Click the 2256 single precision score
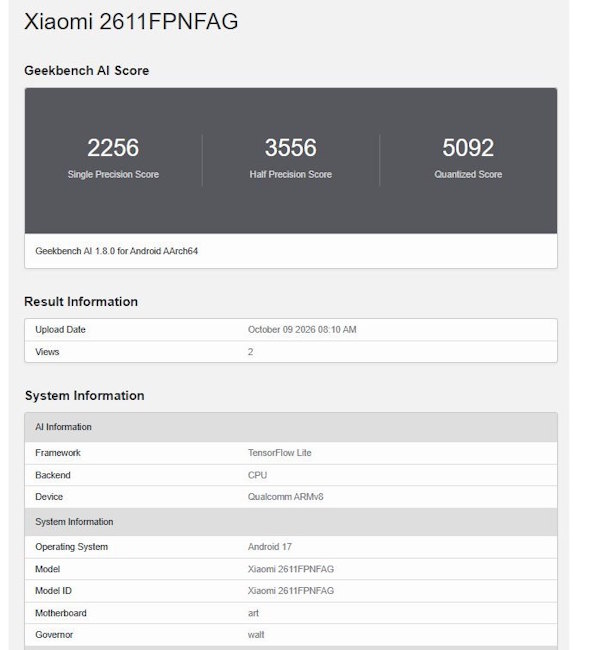Image resolution: width=589 pixels, height=650 pixels. [113, 148]
